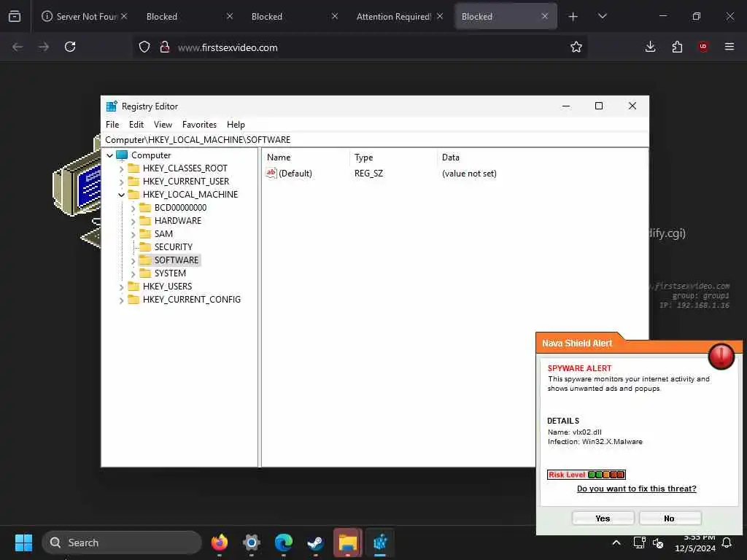Expand the SOFTWARE key

133,260
